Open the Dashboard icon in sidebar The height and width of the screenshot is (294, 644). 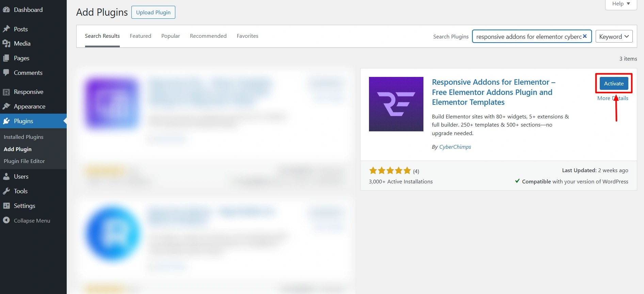tap(6, 10)
